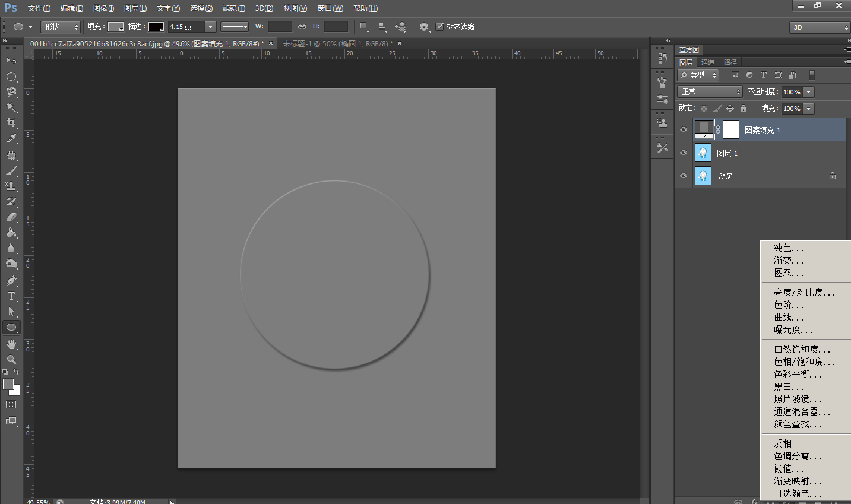
Task: Select the Magic Wand tool
Action: (x=11, y=107)
